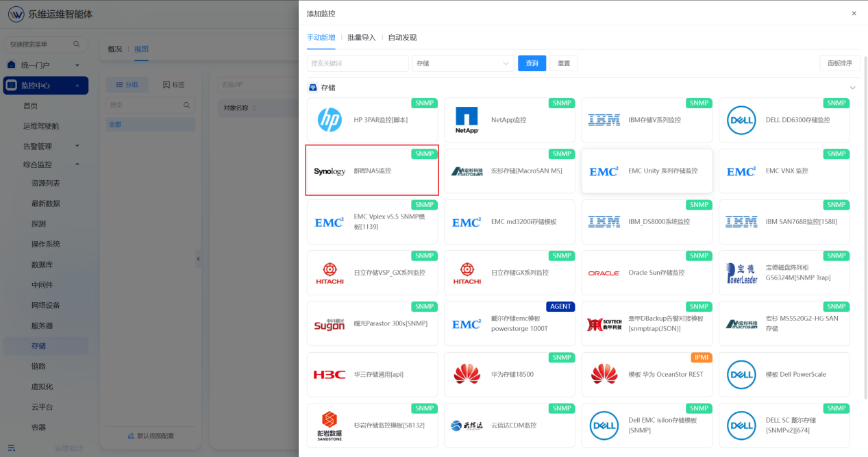Select the 群晖NAS监控 card title
The width and height of the screenshot is (868, 457).
coord(373,171)
